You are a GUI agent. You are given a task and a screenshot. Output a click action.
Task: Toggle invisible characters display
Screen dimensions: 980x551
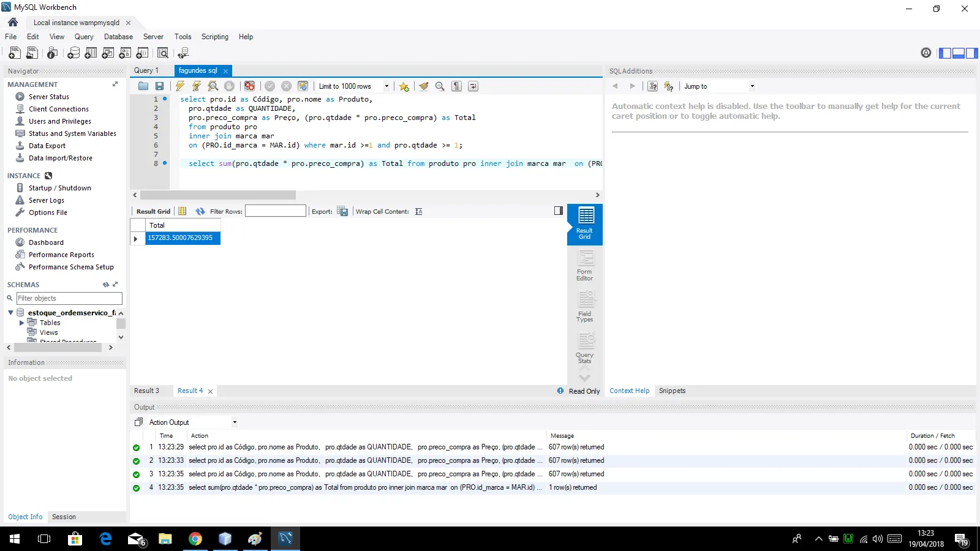coord(456,86)
